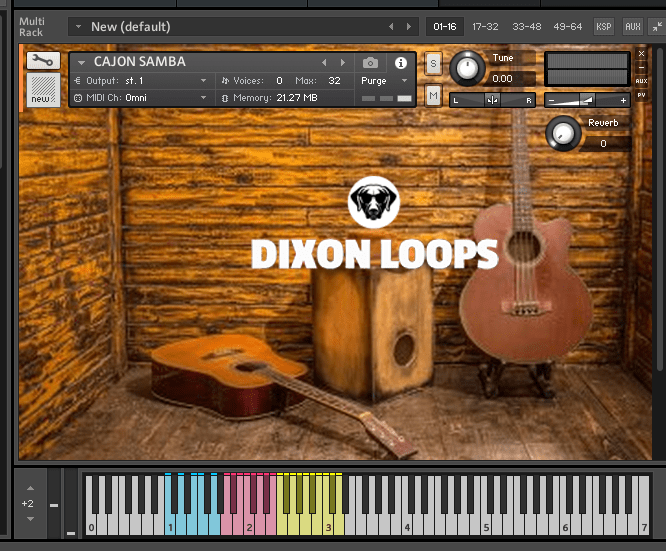666x551 pixels.
Task: Mute the Cajon Samba instrument
Action: tap(433, 95)
